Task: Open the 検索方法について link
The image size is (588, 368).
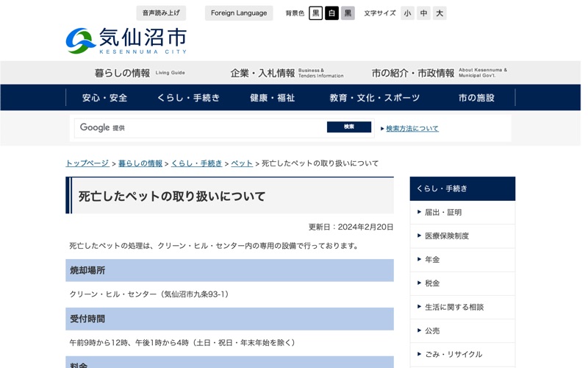Action: pyautogui.click(x=412, y=128)
